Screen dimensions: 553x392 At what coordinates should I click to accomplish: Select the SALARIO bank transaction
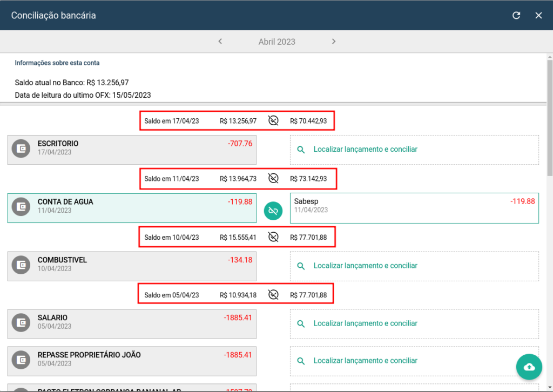[x=132, y=324]
